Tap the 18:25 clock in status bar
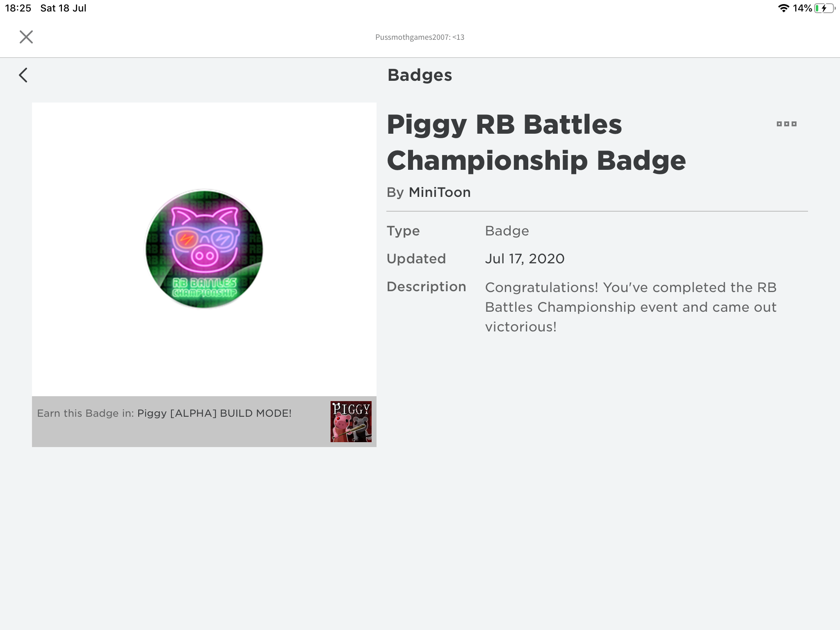 pyautogui.click(x=18, y=8)
